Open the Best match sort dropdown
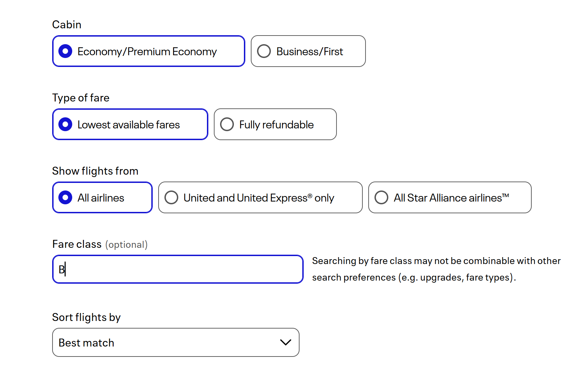The width and height of the screenshot is (588, 371). pyautogui.click(x=176, y=342)
